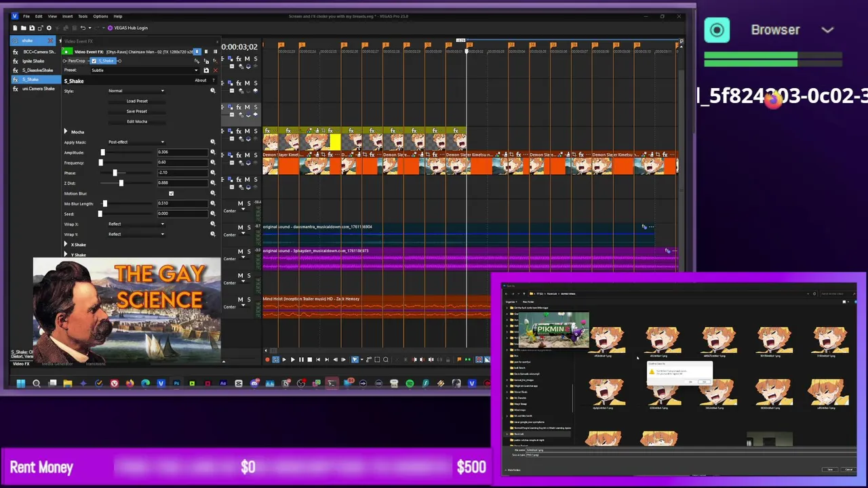Click the Z Dist slider handle
868x488 pixels.
click(x=121, y=183)
